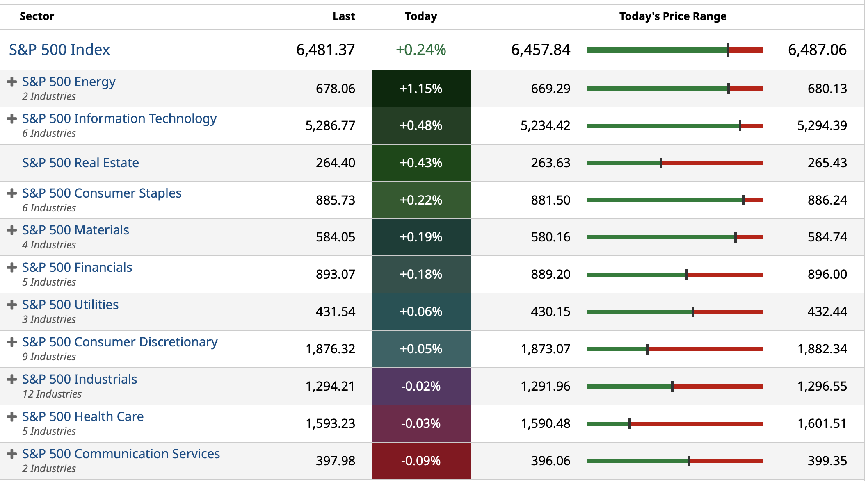Click the Today column header
868x482 pixels.
[421, 16]
